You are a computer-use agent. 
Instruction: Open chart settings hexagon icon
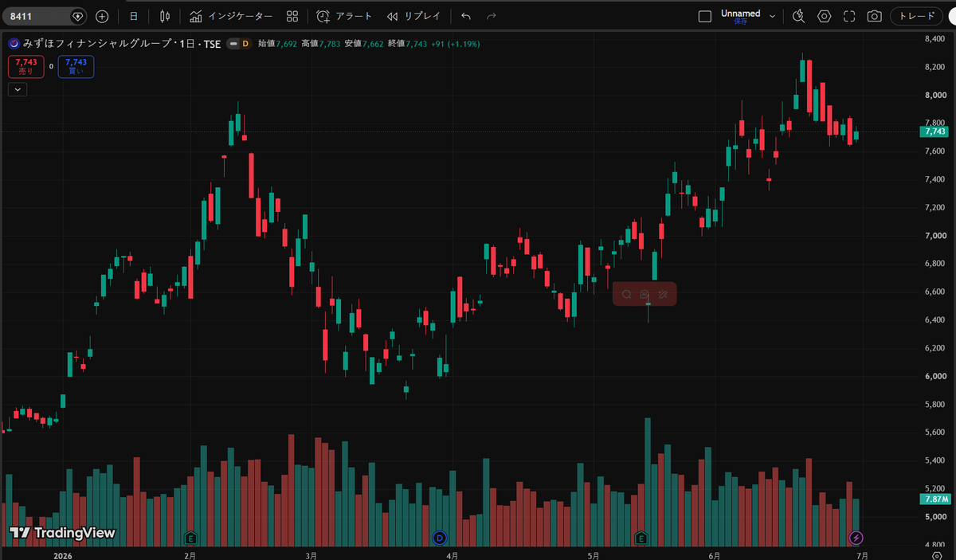point(825,16)
